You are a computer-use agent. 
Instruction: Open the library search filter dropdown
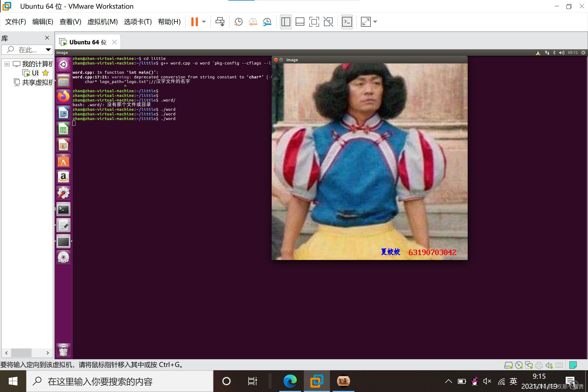click(48, 50)
